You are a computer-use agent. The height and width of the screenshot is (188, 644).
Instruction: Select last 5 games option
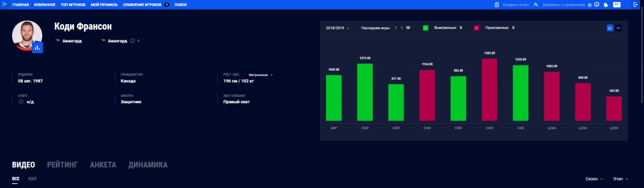(x=401, y=28)
